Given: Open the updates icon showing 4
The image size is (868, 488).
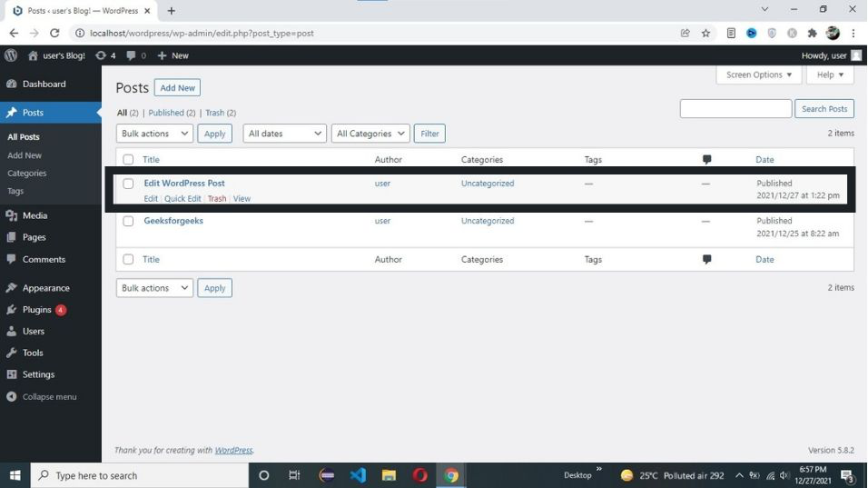Looking at the screenshot, I should 105,55.
